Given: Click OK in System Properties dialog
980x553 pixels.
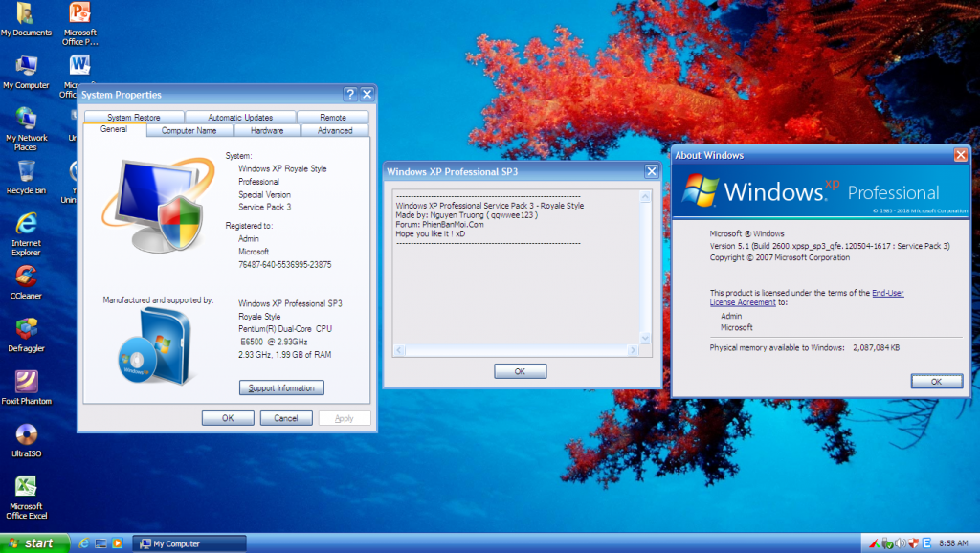Looking at the screenshot, I should 228,418.
